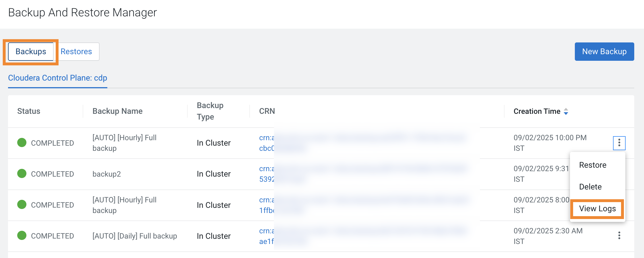This screenshot has width=644, height=258.
Task: Choose View Logs from the open menu
Action: [x=597, y=209]
